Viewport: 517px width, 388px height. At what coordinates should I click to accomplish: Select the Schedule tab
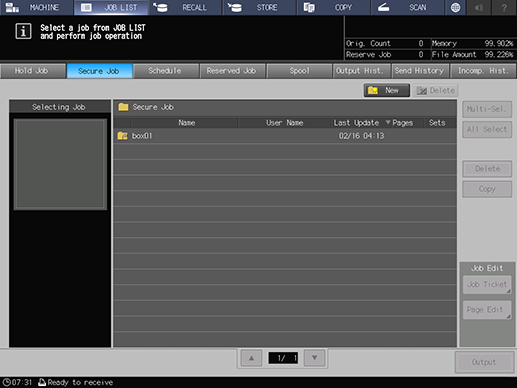click(166, 71)
